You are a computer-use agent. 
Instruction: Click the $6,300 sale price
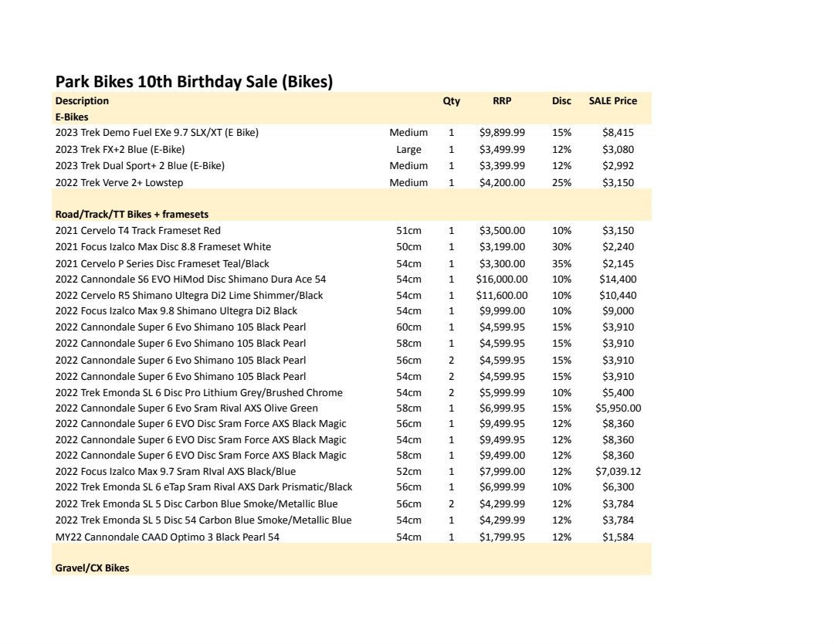pos(618,486)
